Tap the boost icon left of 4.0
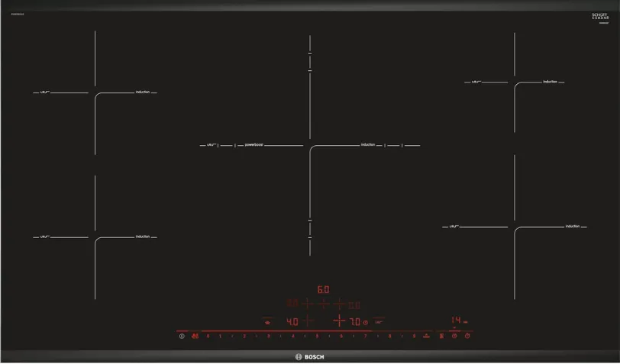 tap(267, 322)
